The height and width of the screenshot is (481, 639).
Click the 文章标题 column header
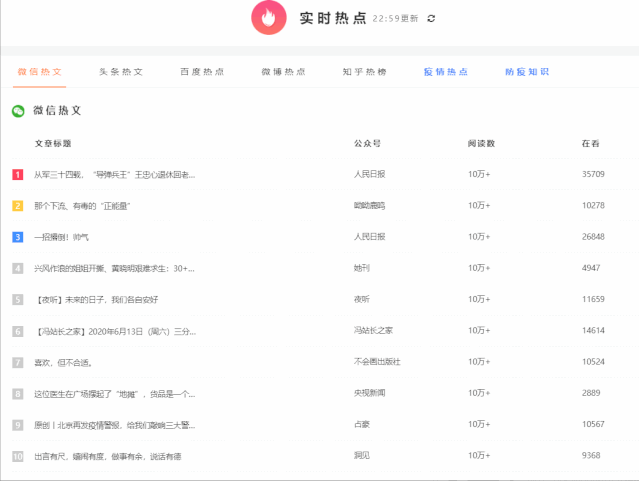53,143
